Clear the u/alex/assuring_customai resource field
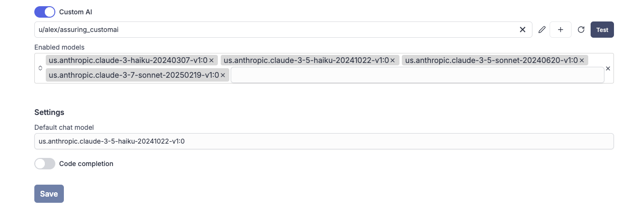Image resolution: width=644 pixels, height=219 pixels. coord(522,30)
